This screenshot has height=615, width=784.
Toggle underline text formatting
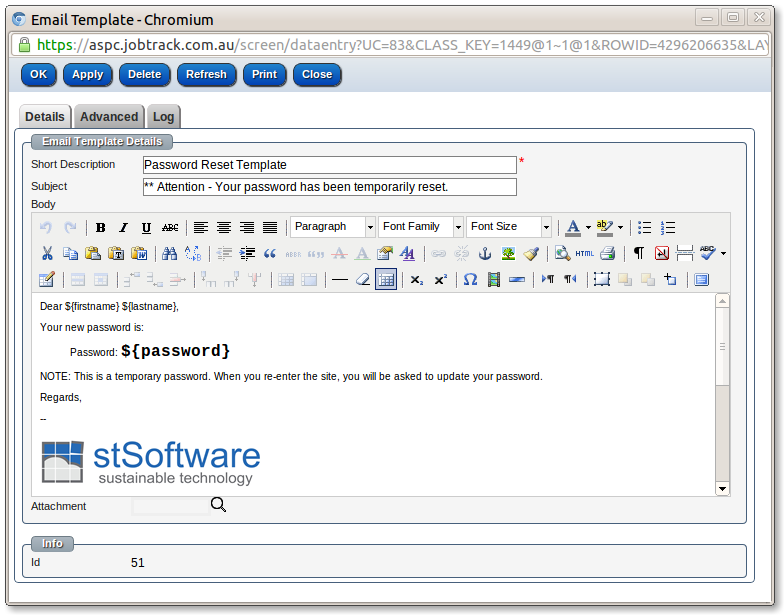tap(147, 228)
